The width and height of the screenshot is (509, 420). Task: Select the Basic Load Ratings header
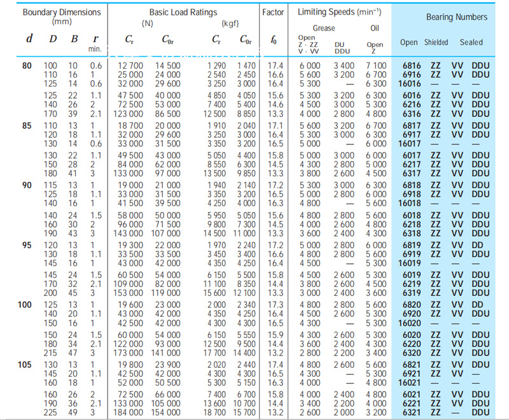(183, 12)
